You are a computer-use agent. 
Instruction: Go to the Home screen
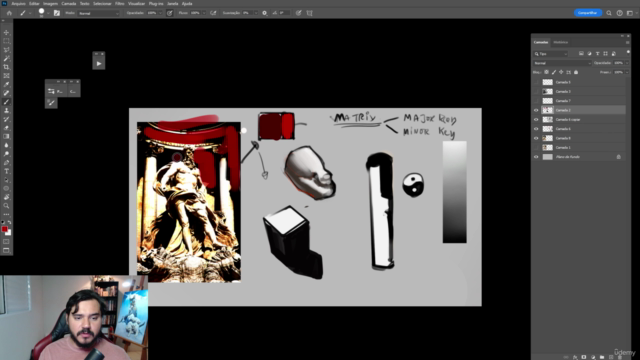pyautogui.click(x=9, y=13)
